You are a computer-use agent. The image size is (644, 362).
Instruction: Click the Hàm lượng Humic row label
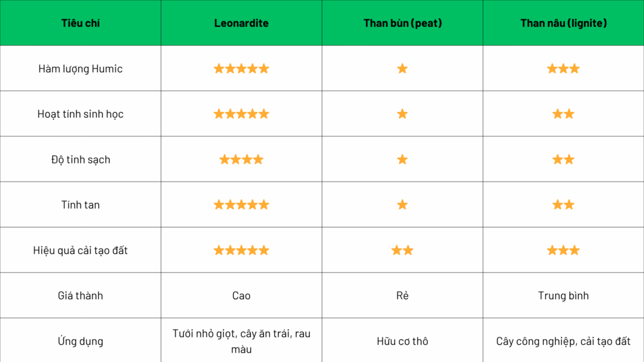80,69
